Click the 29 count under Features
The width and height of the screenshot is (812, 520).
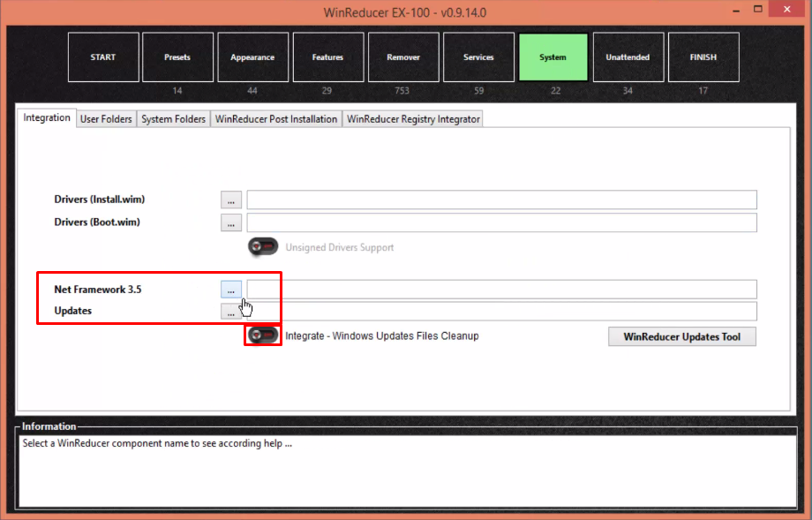327,91
